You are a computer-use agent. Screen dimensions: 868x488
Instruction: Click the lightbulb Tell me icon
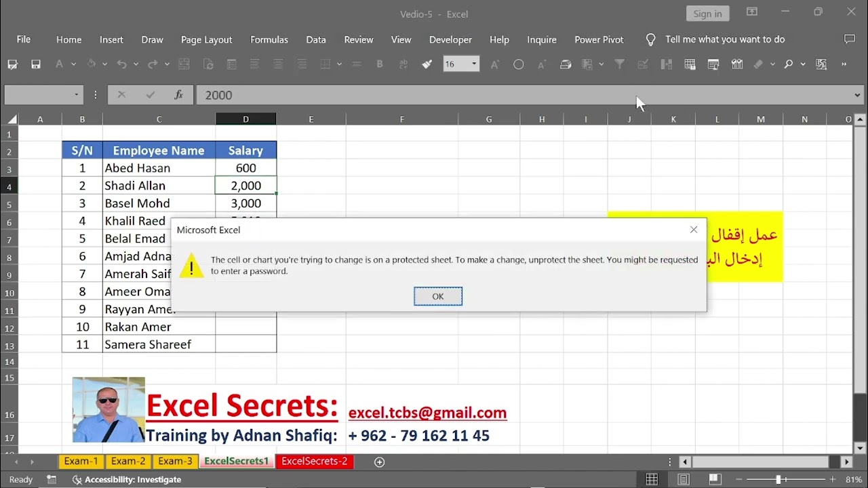(650, 40)
